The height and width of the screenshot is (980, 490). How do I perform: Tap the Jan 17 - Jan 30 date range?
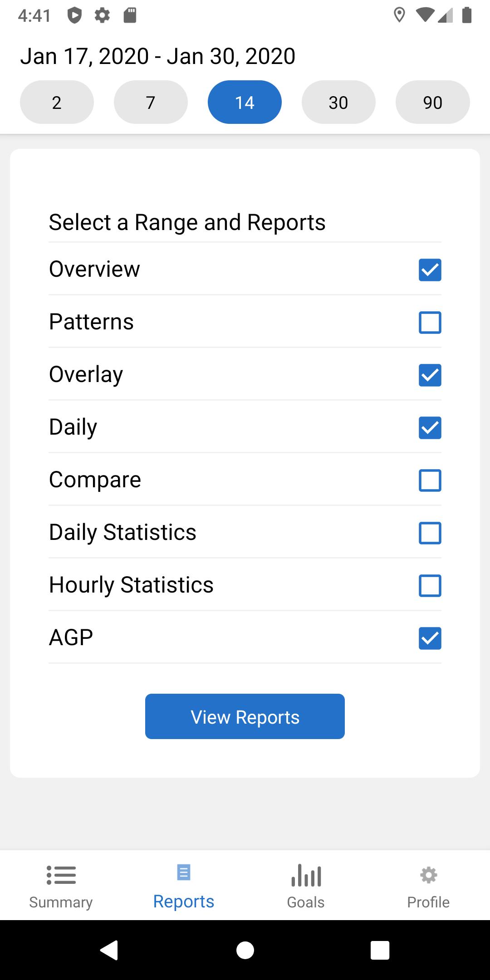coord(158,56)
